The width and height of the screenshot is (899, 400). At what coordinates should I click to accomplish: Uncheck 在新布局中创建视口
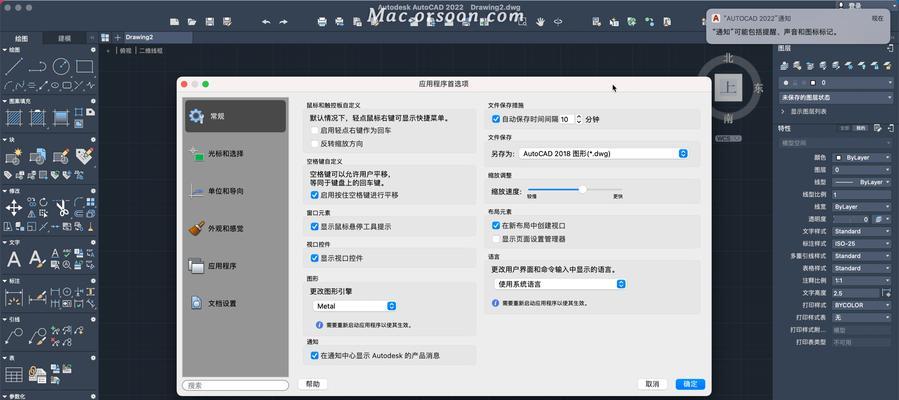point(497,226)
